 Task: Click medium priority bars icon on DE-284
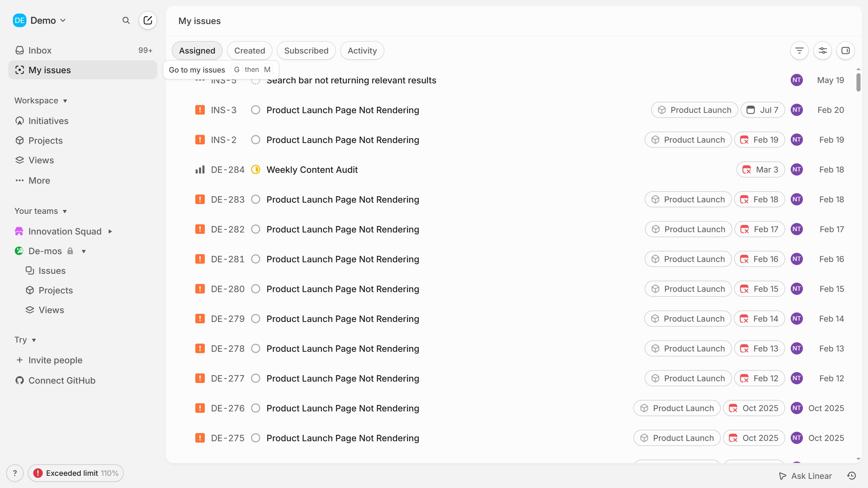(200, 170)
